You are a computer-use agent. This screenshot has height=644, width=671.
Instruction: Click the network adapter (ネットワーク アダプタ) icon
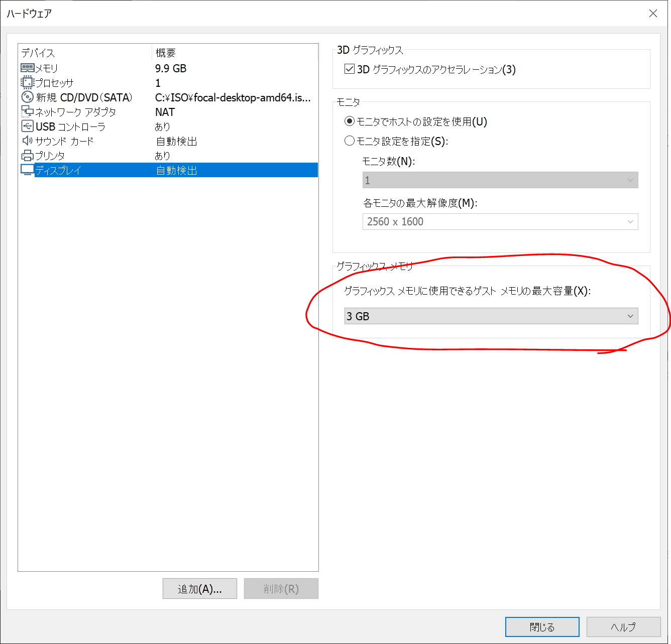(x=27, y=111)
